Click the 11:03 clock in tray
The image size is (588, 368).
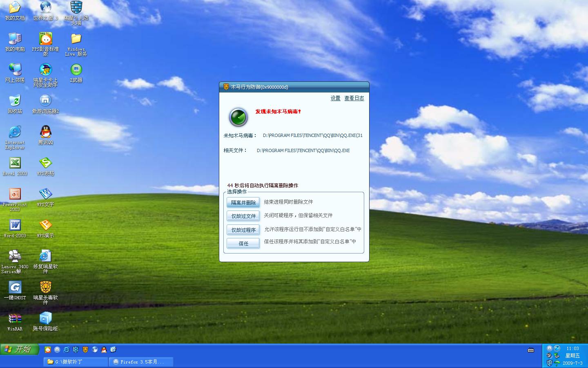tap(572, 348)
